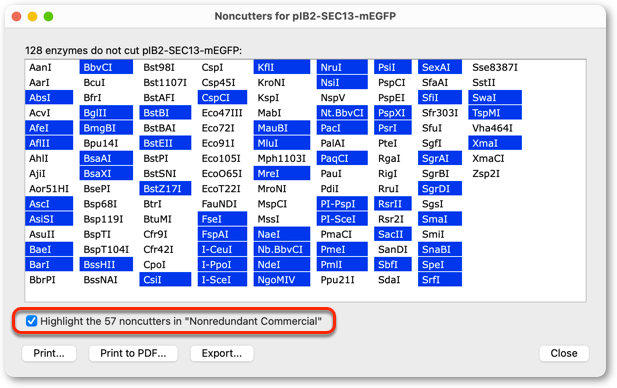Close the Noncutters dialog
The image size is (617, 388).
click(564, 353)
